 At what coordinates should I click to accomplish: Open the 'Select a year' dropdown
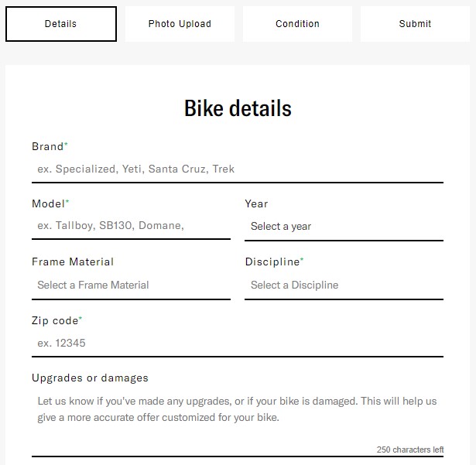click(344, 227)
